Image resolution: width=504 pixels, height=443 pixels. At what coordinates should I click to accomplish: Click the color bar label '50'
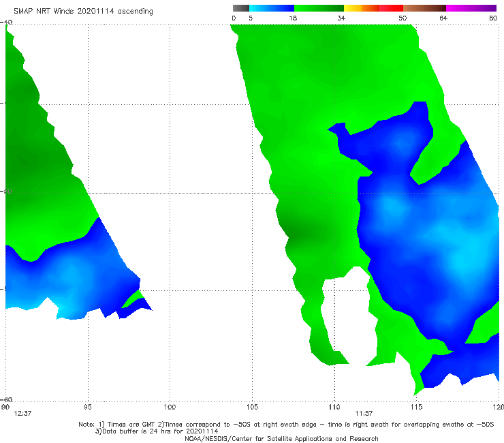point(403,18)
